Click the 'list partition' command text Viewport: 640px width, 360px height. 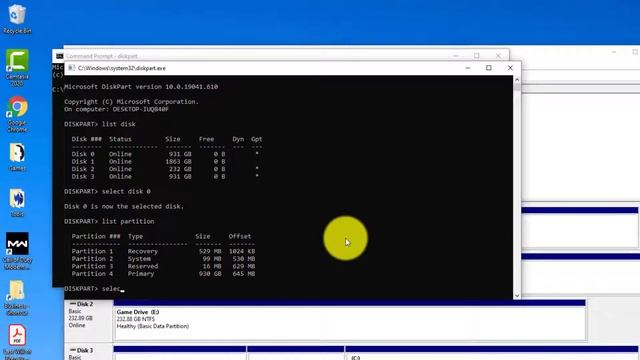128,221
